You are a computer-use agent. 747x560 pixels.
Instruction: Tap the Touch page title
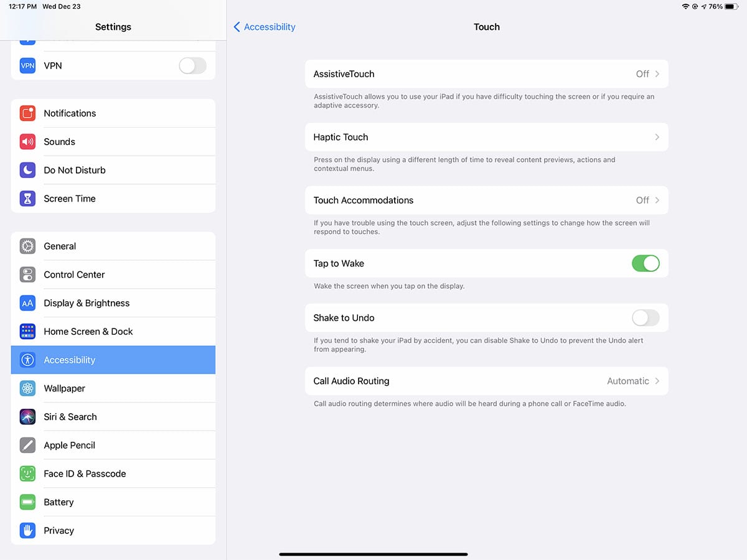tap(487, 27)
